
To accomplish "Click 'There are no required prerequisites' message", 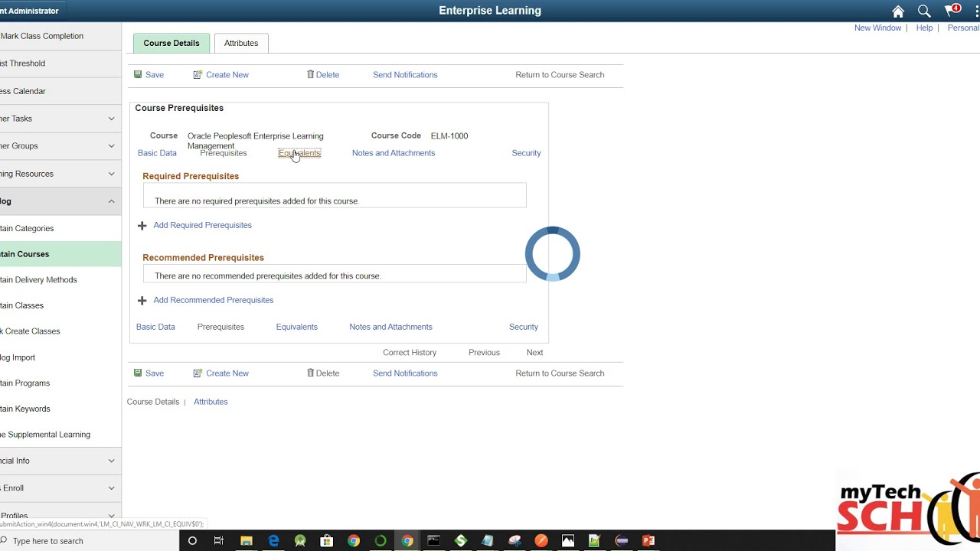I will point(256,201).
